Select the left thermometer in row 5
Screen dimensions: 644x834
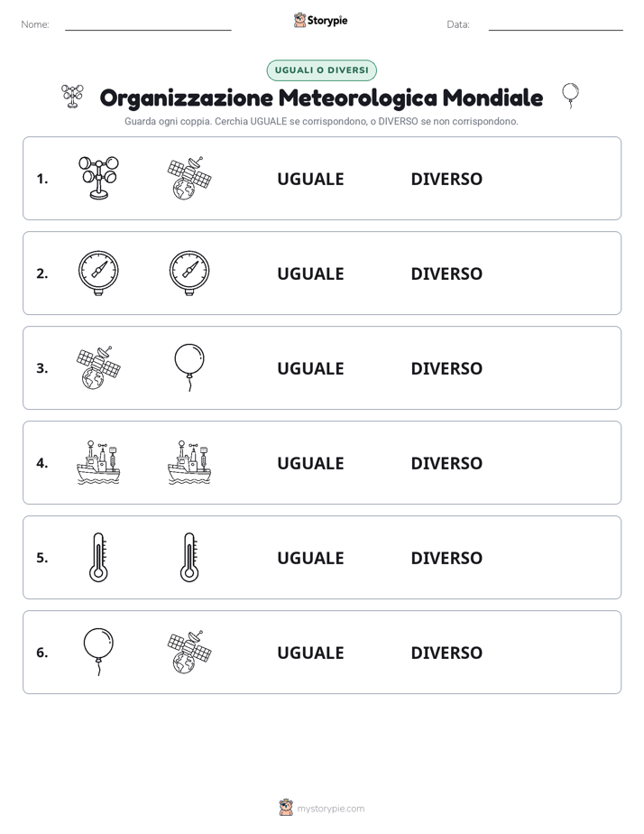pos(98,557)
